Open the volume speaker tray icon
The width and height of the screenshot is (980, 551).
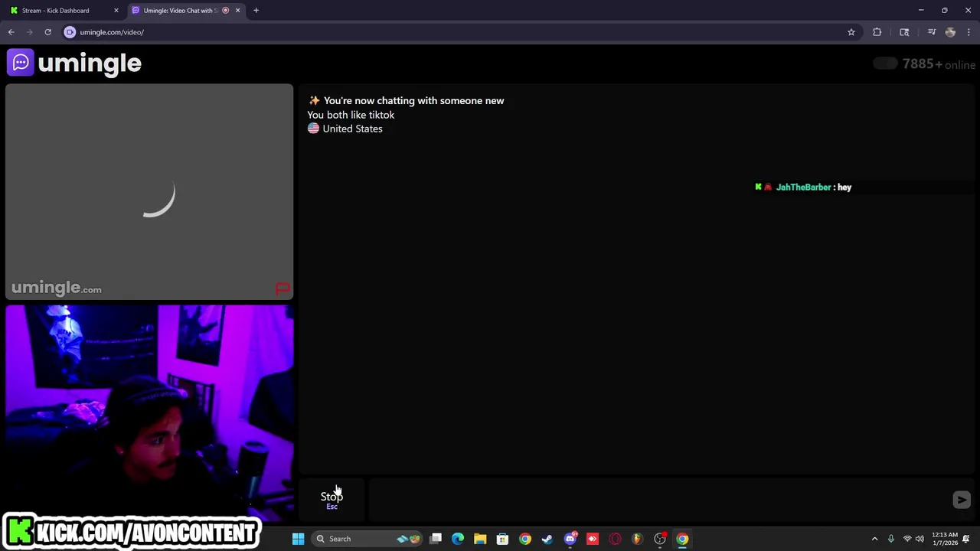pos(920,539)
